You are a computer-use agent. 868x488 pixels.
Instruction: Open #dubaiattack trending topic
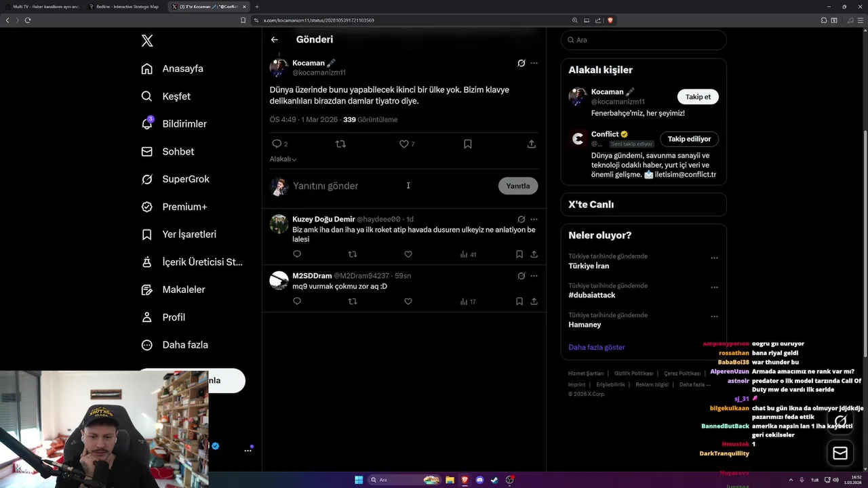click(592, 296)
